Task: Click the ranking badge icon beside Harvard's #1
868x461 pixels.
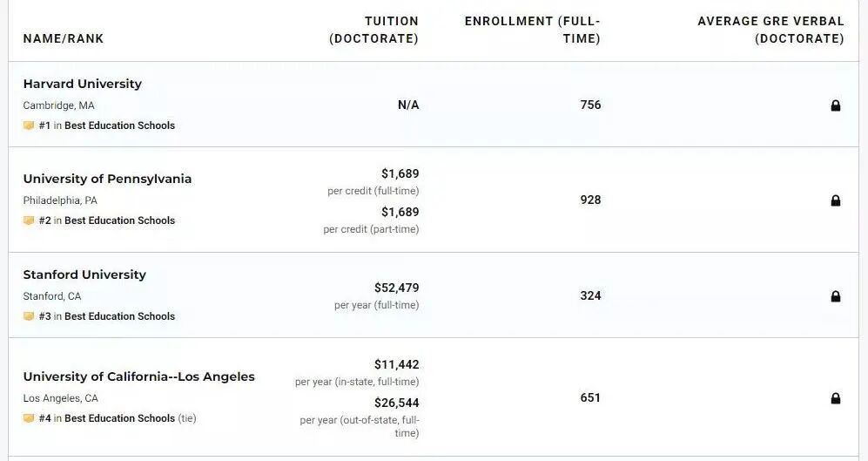Action: coord(29,125)
